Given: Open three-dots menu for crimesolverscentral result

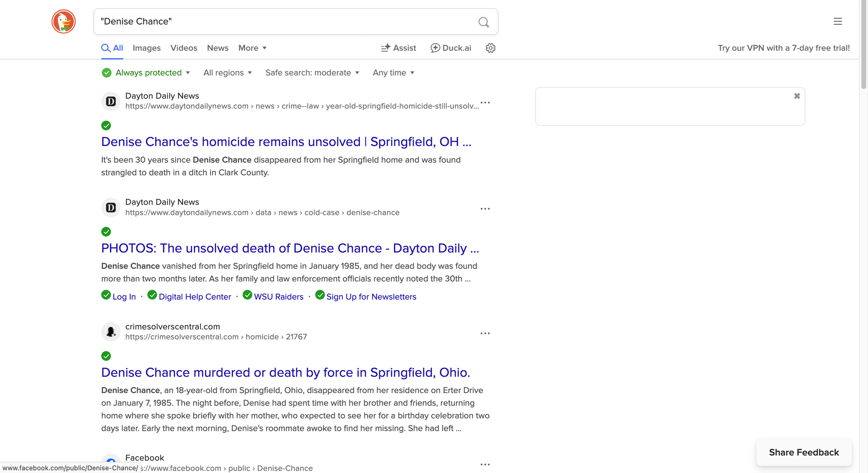Looking at the screenshot, I should point(485,334).
